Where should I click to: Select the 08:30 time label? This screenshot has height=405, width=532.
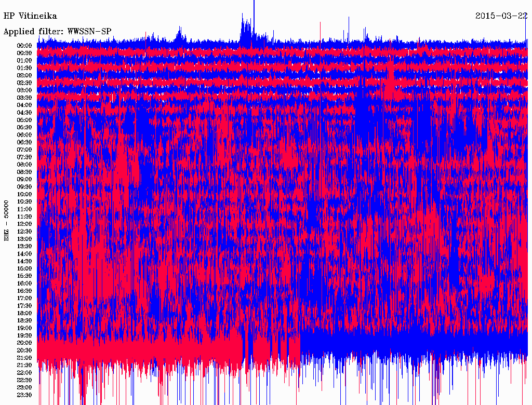click(x=24, y=172)
